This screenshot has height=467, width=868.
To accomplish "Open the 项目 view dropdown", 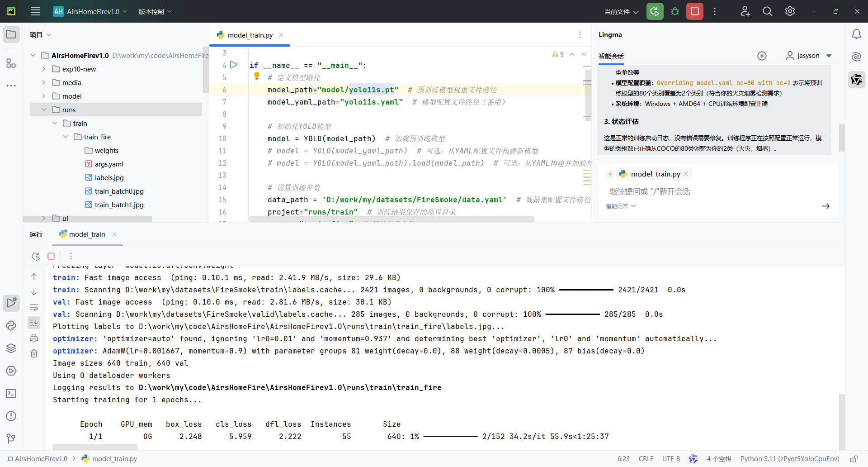I will (x=40, y=35).
